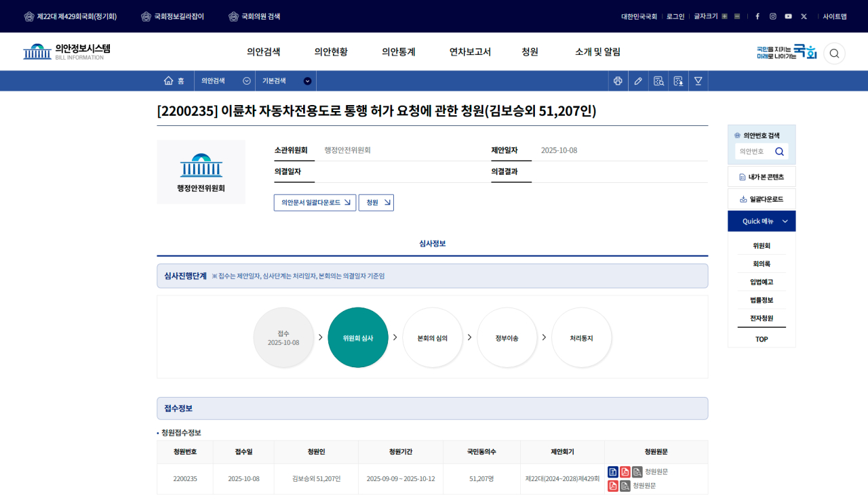Image resolution: width=868 pixels, height=502 pixels.
Task: Click the 의안문서 일괄다운로드 button
Action: (315, 203)
